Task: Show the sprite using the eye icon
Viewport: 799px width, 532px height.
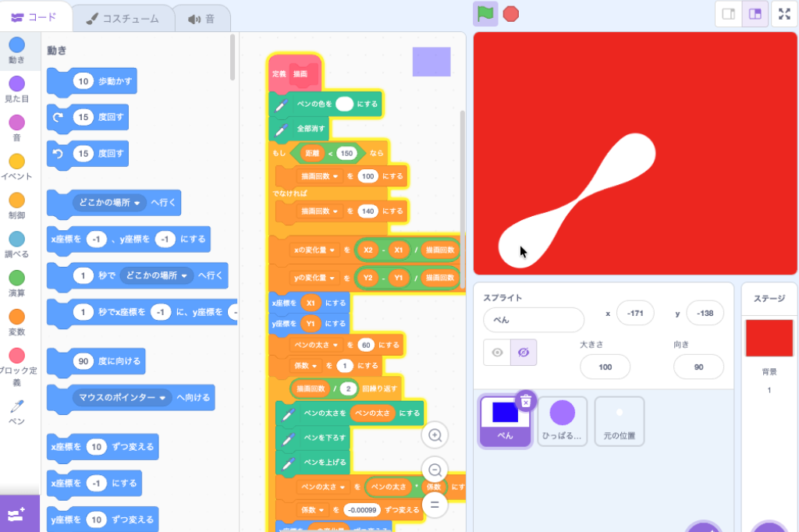Action: (x=497, y=353)
